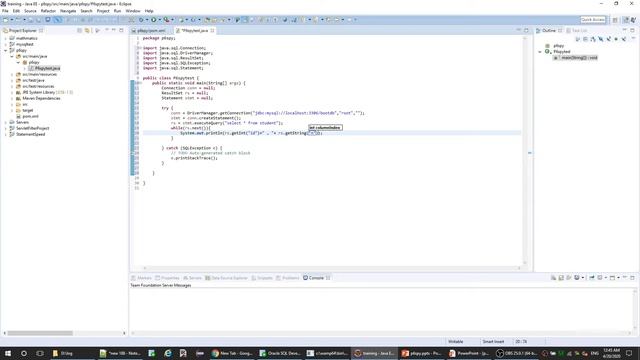The width and height of the screenshot is (640, 360).
Task: Click the Run External Tools icon
Action: (x=166, y=20)
